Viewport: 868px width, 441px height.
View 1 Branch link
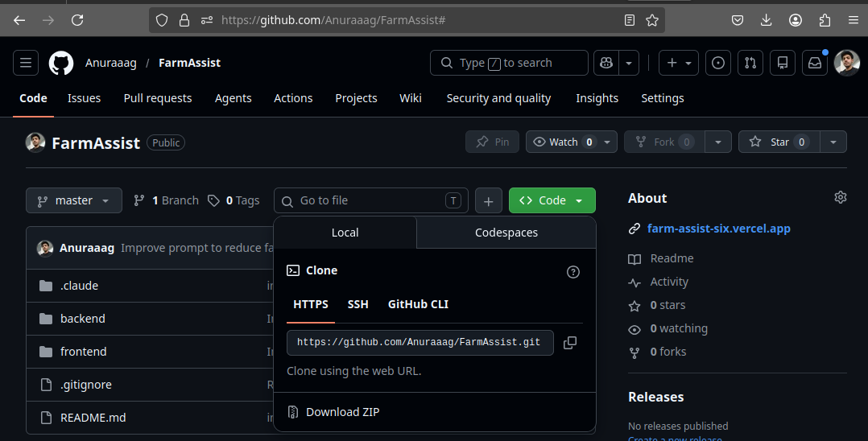pyautogui.click(x=166, y=201)
